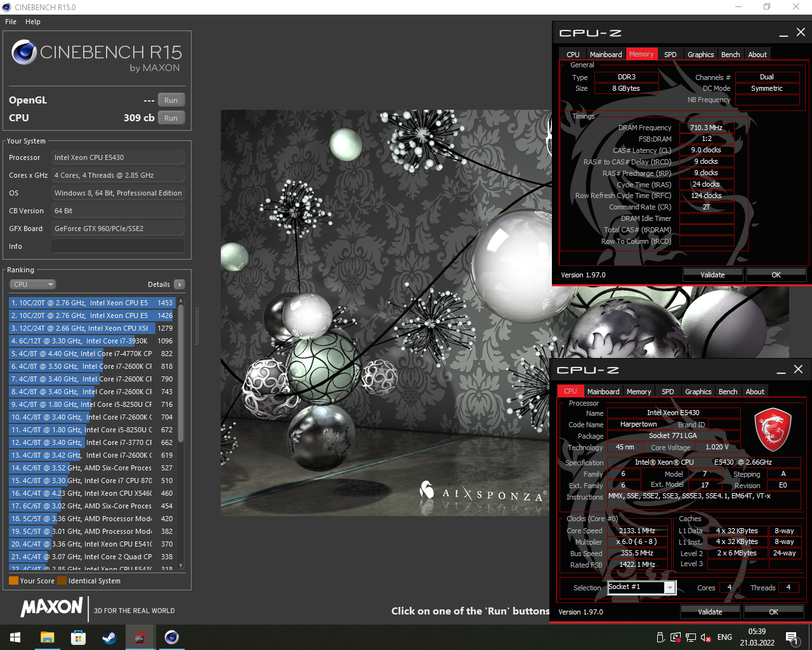Select ranking row 14 AMD Six-Core score 527
The height and width of the screenshot is (650, 812).
[x=92, y=468]
